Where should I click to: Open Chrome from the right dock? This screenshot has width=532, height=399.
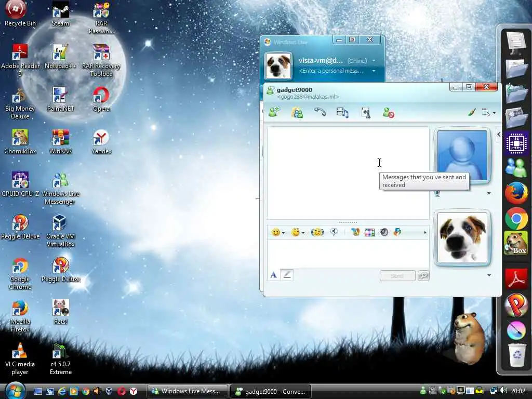pos(516,219)
